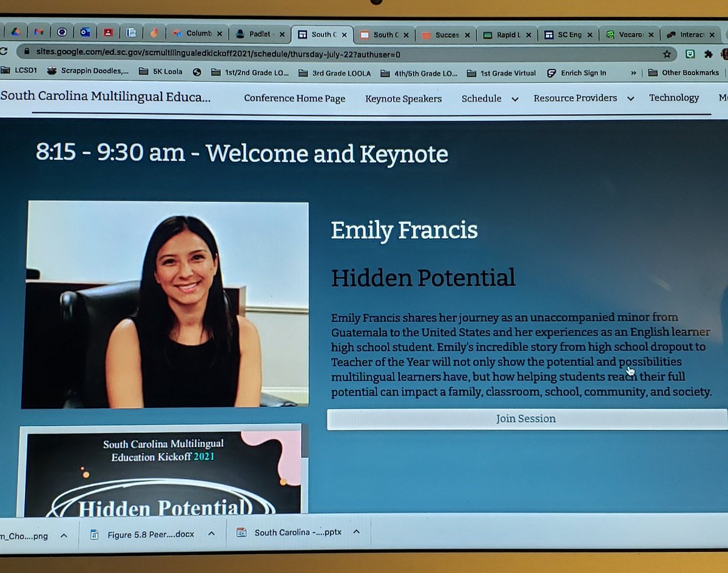Open the Resource Providers dropdown arrow
The width and height of the screenshot is (728, 573).
(x=631, y=98)
